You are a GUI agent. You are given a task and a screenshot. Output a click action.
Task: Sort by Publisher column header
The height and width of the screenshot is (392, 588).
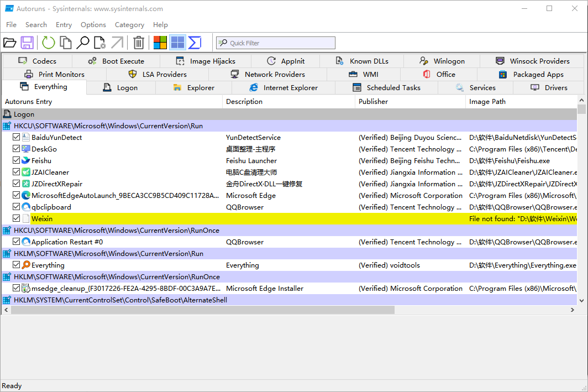[x=410, y=102]
